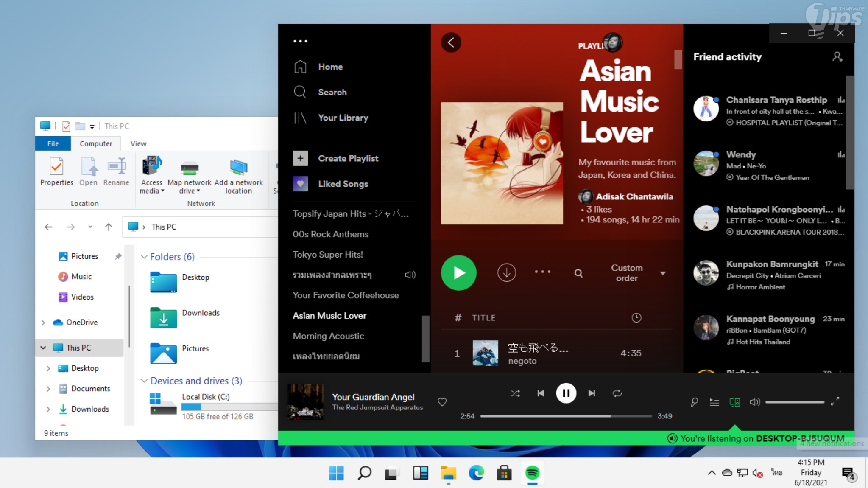Expand the OneDrive tree node
This screenshot has height=488, width=868.
click(x=43, y=323)
